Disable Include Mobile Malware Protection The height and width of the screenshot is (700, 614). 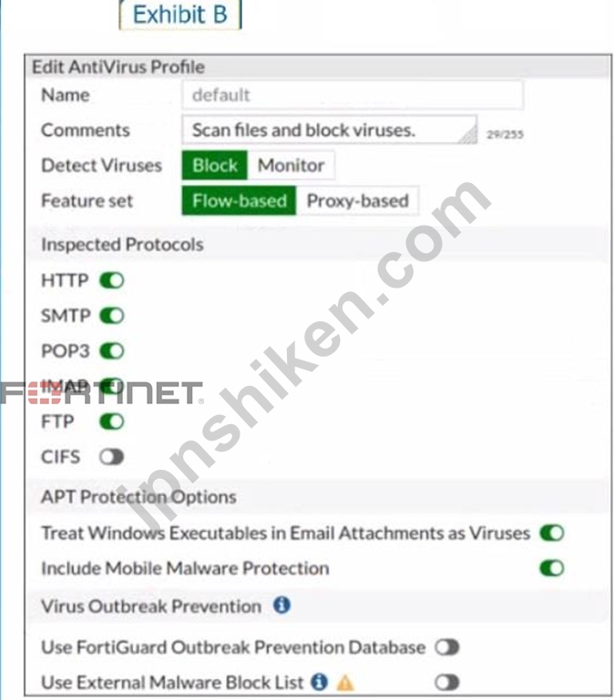552,568
